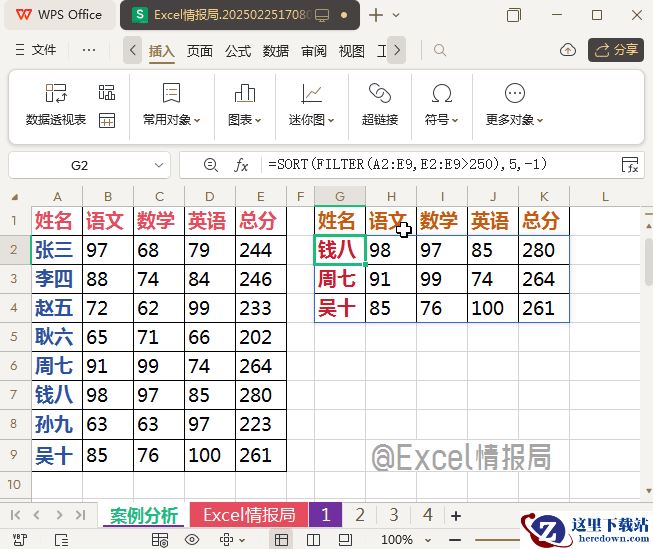Click the status bar macro/settings icon at bottom-left
The height and width of the screenshot is (549, 653).
(20, 540)
